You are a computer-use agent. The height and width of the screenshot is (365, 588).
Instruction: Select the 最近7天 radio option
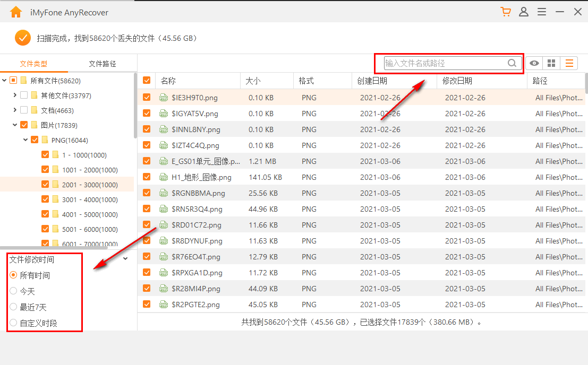click(13, 307)
